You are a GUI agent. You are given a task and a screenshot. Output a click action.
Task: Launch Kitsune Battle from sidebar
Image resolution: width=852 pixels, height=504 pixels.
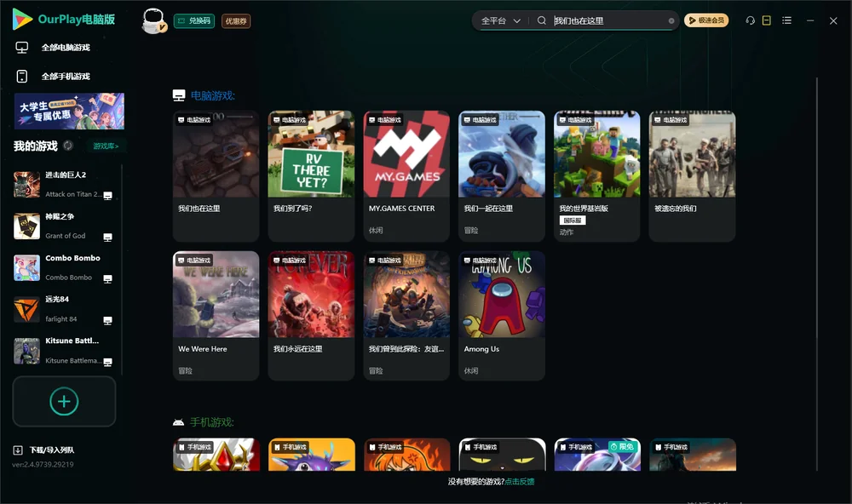coord(63,351)
